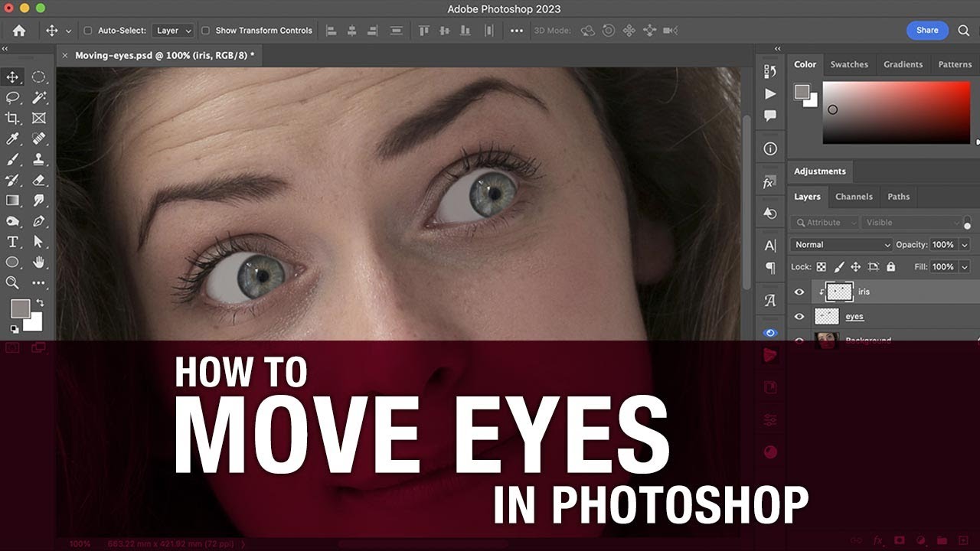Toggle lock position icon

[856, 267]
